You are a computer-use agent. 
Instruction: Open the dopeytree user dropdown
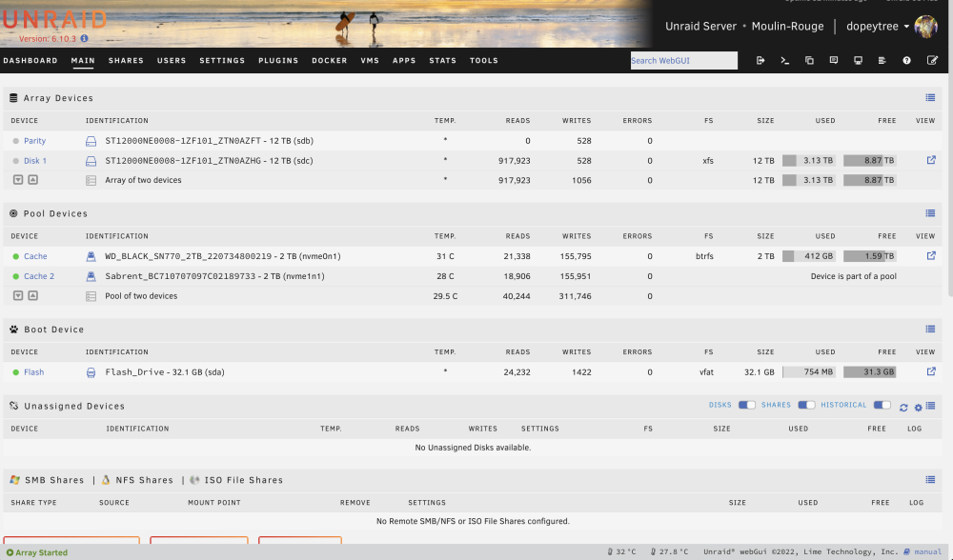[x=878, y=26]
